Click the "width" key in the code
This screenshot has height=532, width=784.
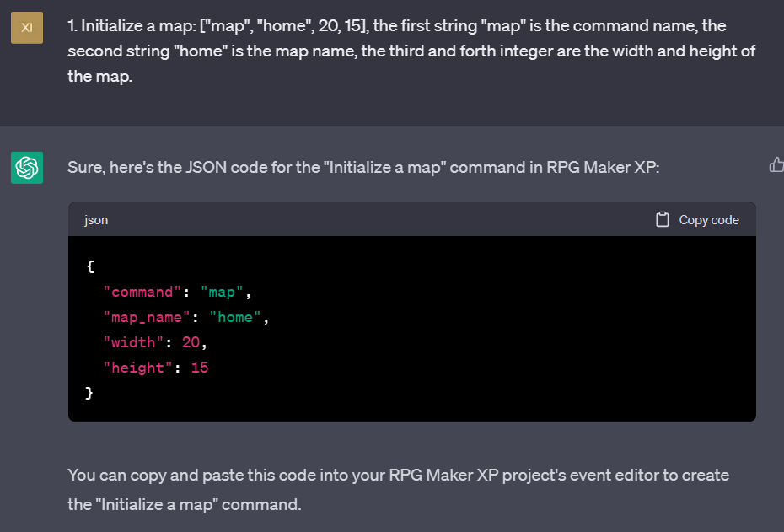(133, 342)
